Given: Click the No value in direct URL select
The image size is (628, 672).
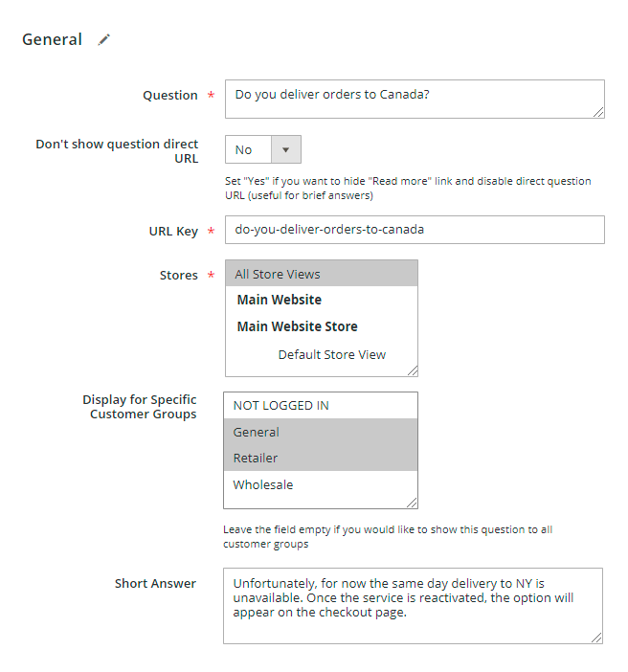Looking at the screenshot, I should coord(243,150).
